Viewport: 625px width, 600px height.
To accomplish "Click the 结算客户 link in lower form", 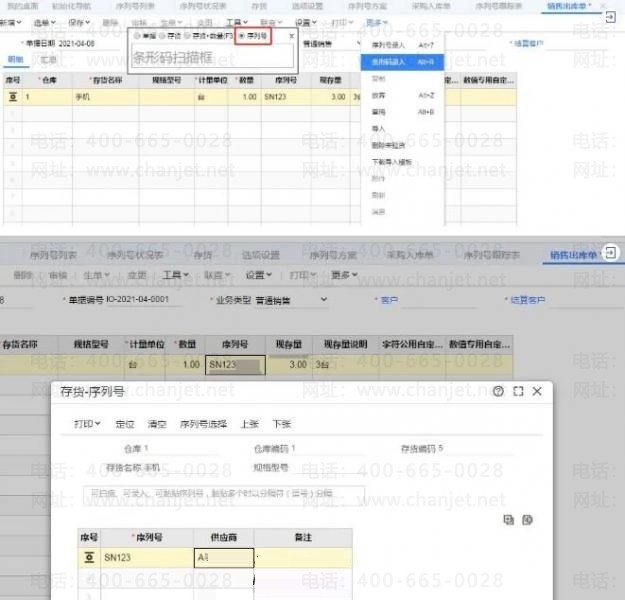I will (x=527, y=300).
